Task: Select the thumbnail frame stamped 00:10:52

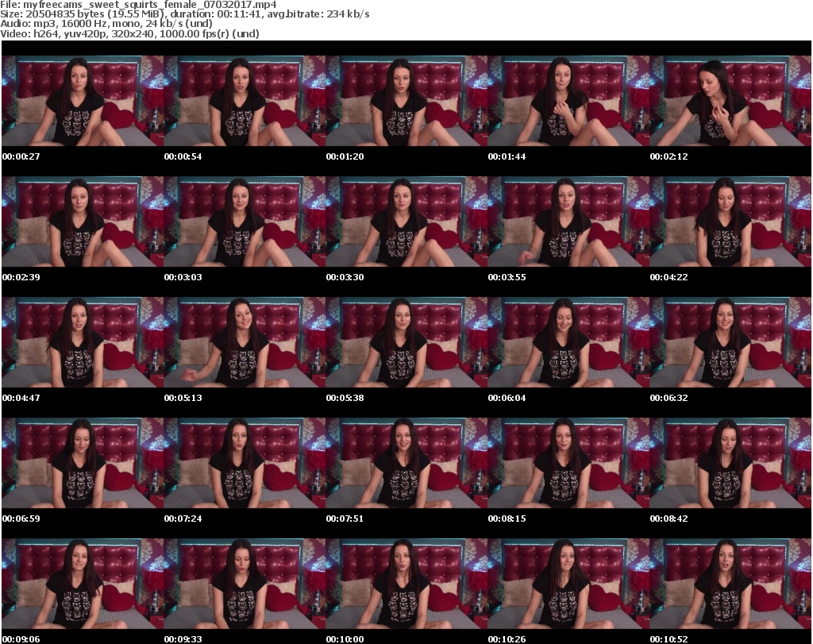Action: tap(730, 584)
